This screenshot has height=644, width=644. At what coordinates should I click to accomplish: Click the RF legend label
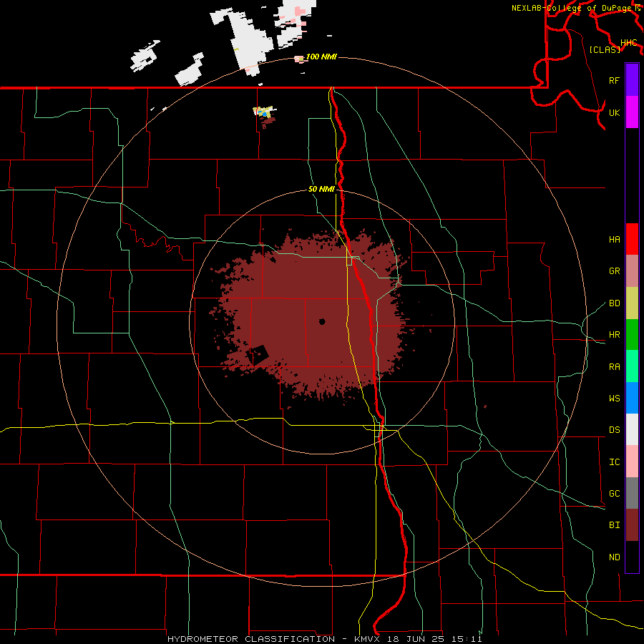click(614, 80)
